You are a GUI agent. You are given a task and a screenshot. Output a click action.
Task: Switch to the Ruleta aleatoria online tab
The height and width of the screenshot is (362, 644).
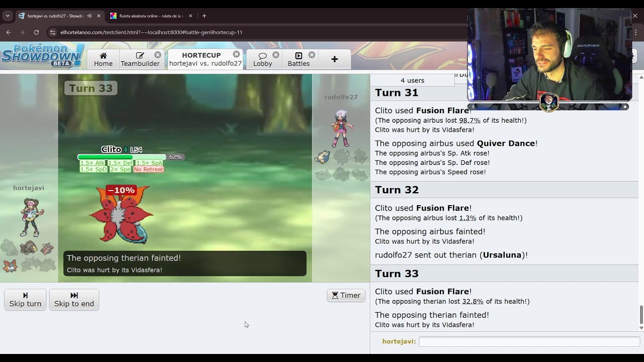[150, 16]
